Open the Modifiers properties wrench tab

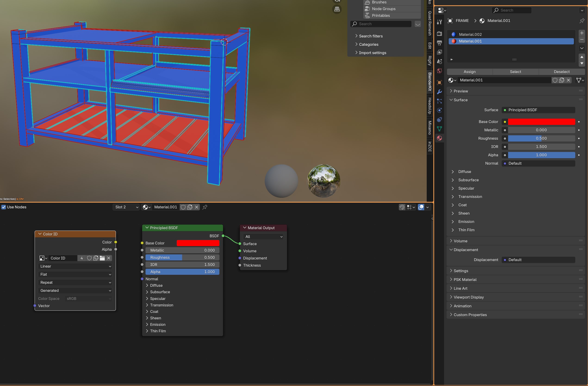click(x=439, y=92)
